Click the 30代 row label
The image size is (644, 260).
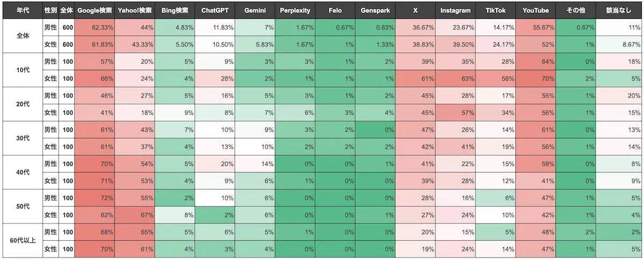coord(23,138)
